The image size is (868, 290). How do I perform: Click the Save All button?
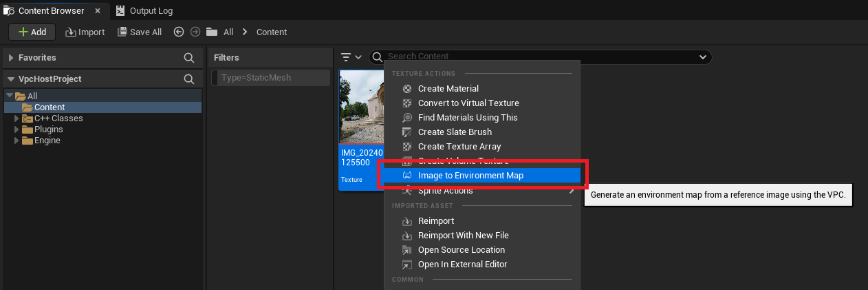point(140,32)
